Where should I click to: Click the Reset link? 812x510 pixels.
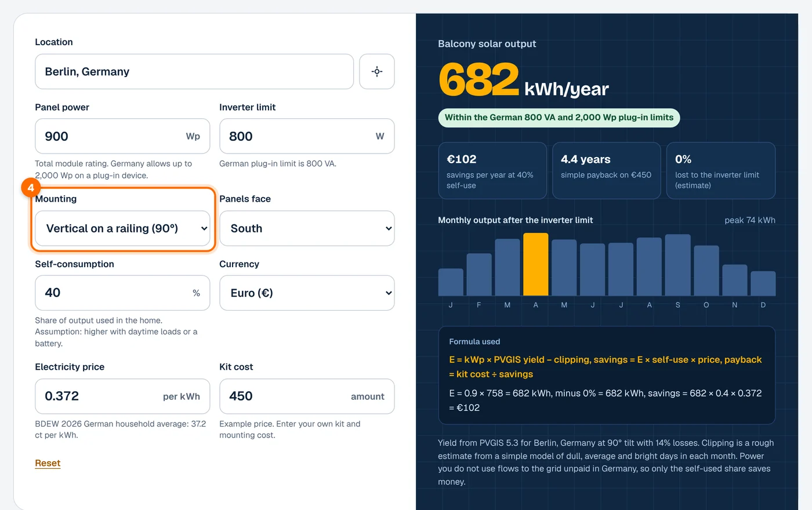pos(48,463)
